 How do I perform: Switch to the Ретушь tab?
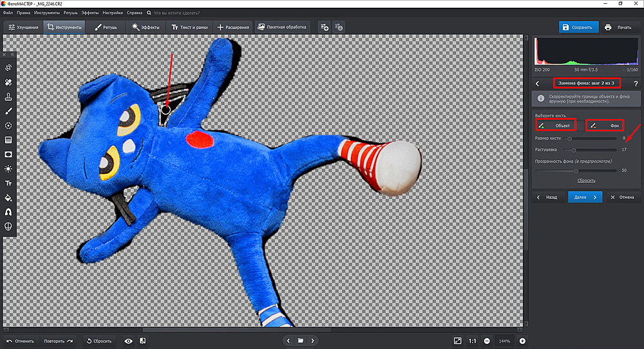[x=106, y=28]
